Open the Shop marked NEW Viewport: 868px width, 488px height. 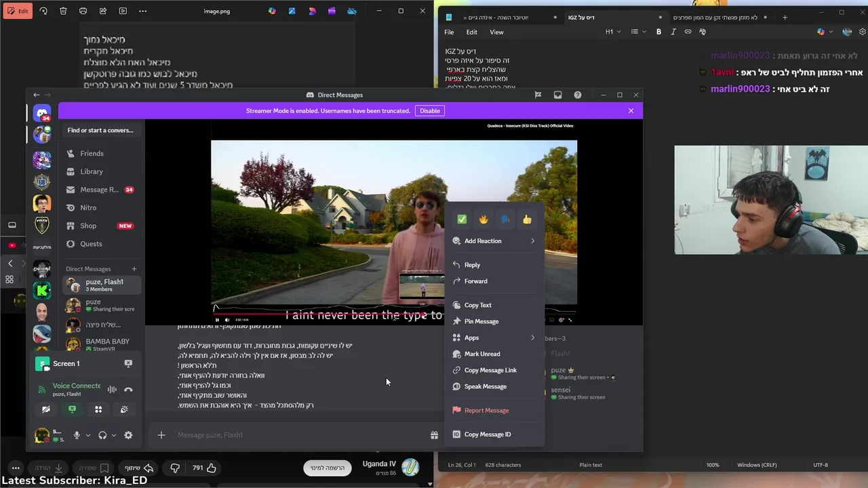point(100,226)
